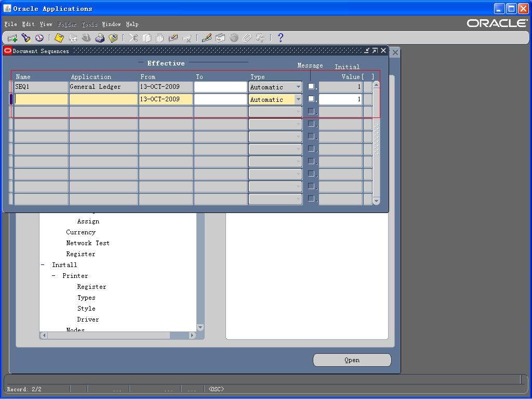
Task: Minimize the Document Sequences inner window
Action: tap(367, 50)
